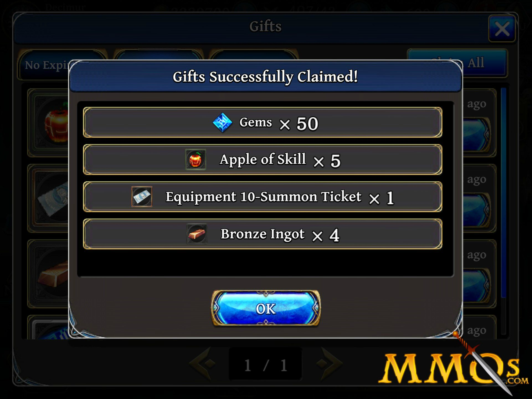Screen dimensions: 532x399
Task: Click the gift list vertical scrollbar
Action: click(x=503, y=194)
